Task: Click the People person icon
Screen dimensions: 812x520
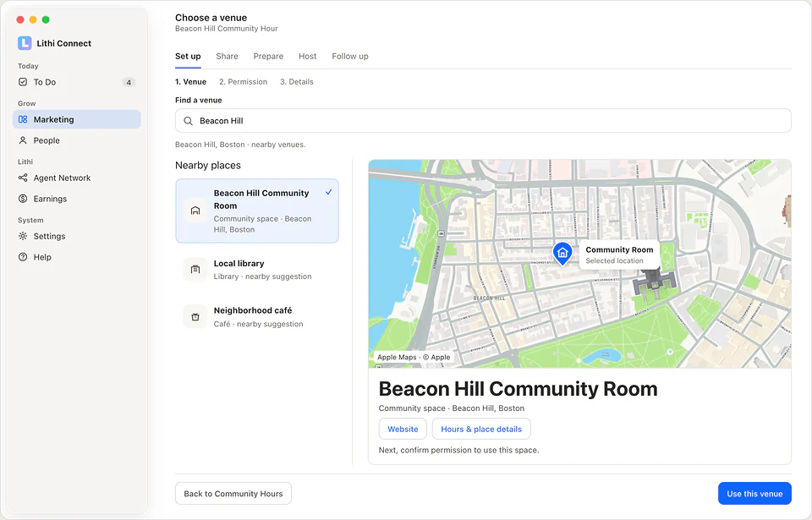Action: click(x=23, y=140)
